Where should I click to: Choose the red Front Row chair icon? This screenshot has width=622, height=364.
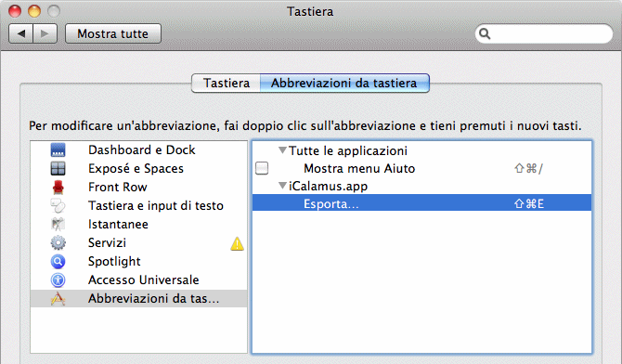click(58, 187)
